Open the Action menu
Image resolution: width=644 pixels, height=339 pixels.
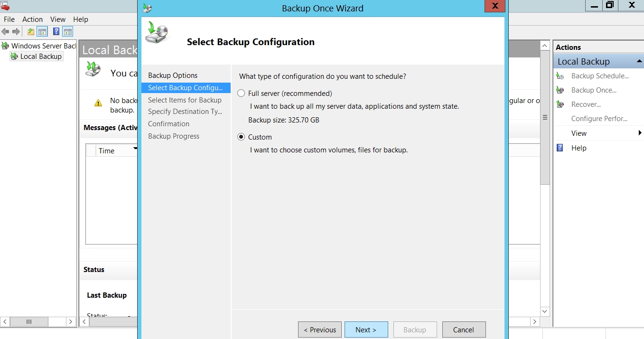point(32,19)
